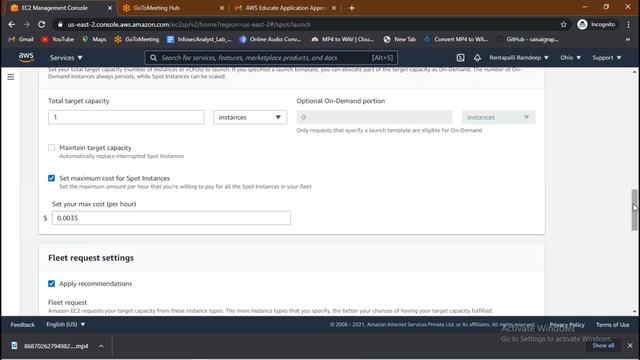Click the max cost per hour input field

[171, 218]
